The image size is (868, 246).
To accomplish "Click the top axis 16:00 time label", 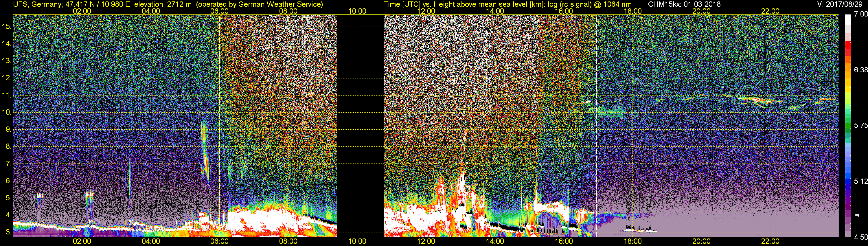I will pyautogui.click(x=564, y=11).
